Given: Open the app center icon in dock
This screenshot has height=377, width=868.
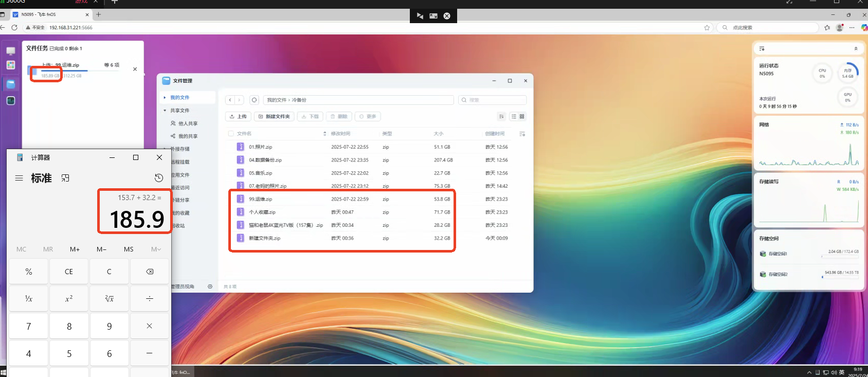Looking at the screenshot, I should coord(11,65).
